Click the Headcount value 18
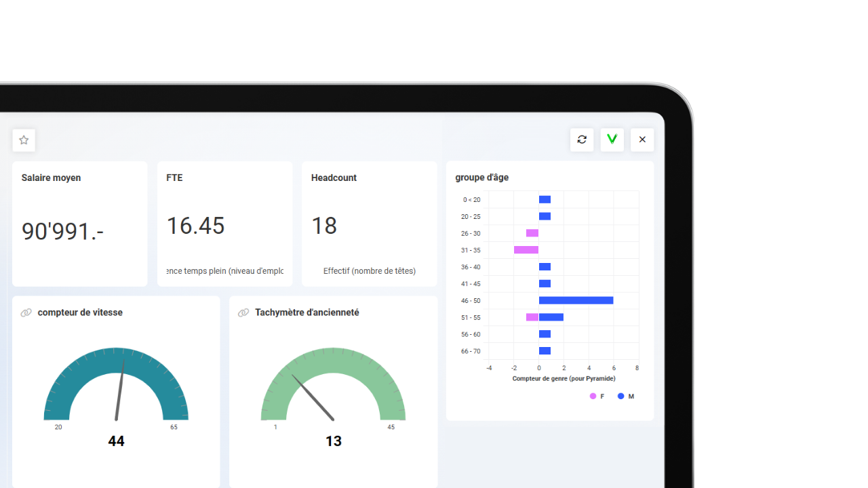Image resolution: width=868 pixels, height=488 pixels. coord(324,226)
